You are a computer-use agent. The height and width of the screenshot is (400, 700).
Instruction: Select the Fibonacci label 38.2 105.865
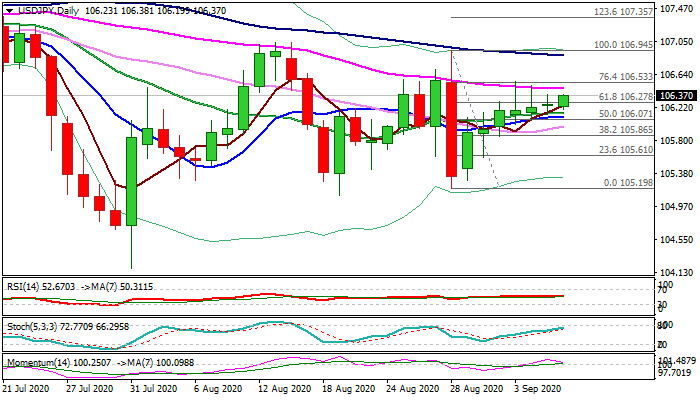tap(625, 130)
